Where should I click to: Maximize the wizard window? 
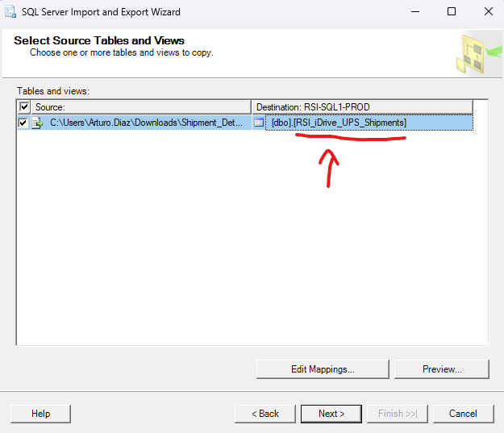pos(452,12)
